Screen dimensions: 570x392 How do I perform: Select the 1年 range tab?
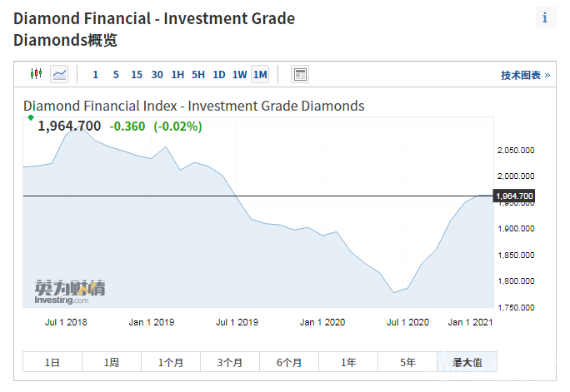(x=348, y=362)
